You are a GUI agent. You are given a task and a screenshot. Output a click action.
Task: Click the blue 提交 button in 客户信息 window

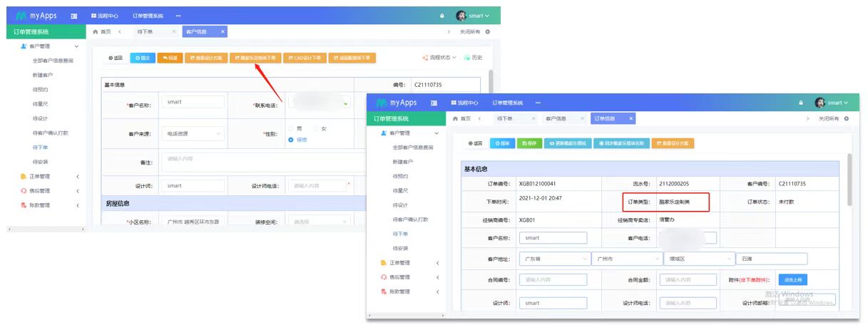coord(143,58)
